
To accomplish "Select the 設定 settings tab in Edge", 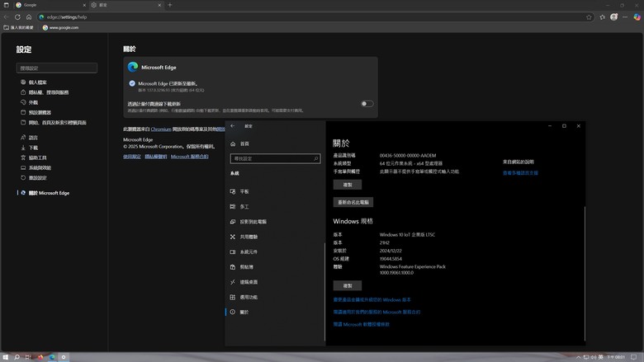I will [x=125, y=5].
